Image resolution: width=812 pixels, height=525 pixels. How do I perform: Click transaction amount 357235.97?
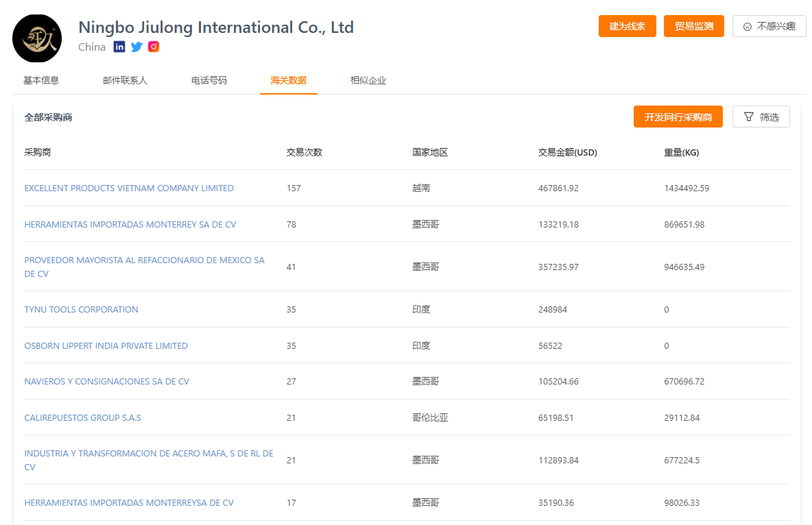pos(558,267)
